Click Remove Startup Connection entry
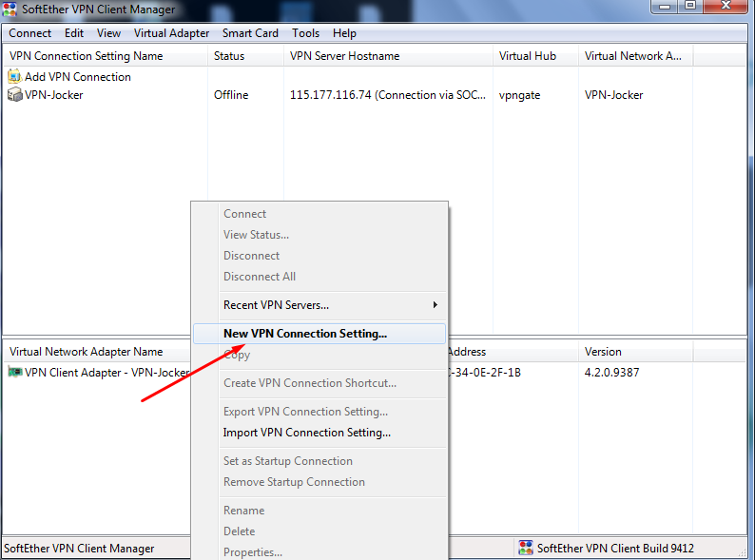 [319, 482]
